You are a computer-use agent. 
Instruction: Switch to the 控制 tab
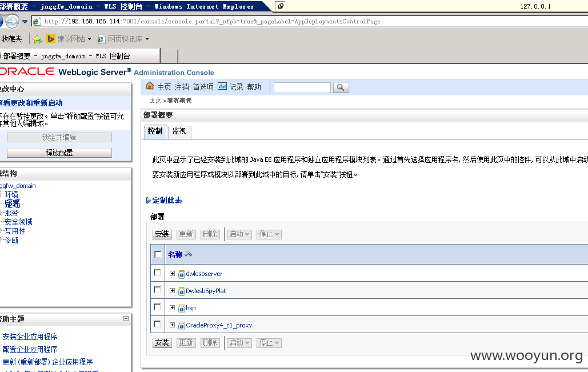pos(155,131)
